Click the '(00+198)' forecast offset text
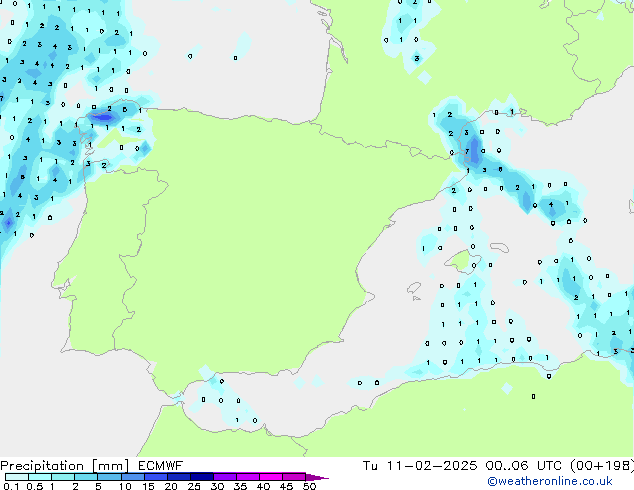 (x=602, y=466)
